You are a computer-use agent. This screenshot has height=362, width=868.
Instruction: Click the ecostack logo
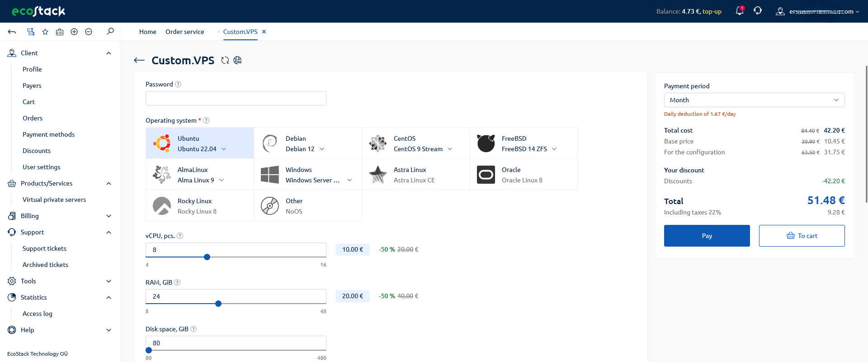[x=38, y=11]
